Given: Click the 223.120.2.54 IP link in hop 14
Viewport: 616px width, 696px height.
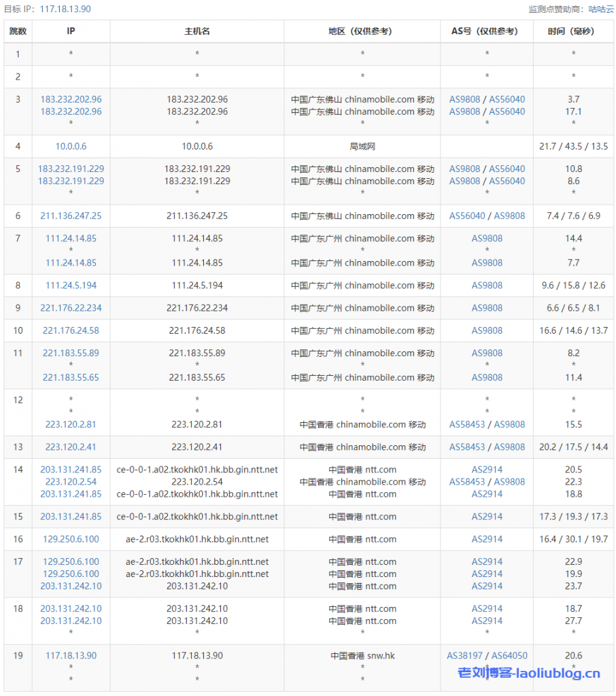Looking at the screenshot, I should point(71,481).
